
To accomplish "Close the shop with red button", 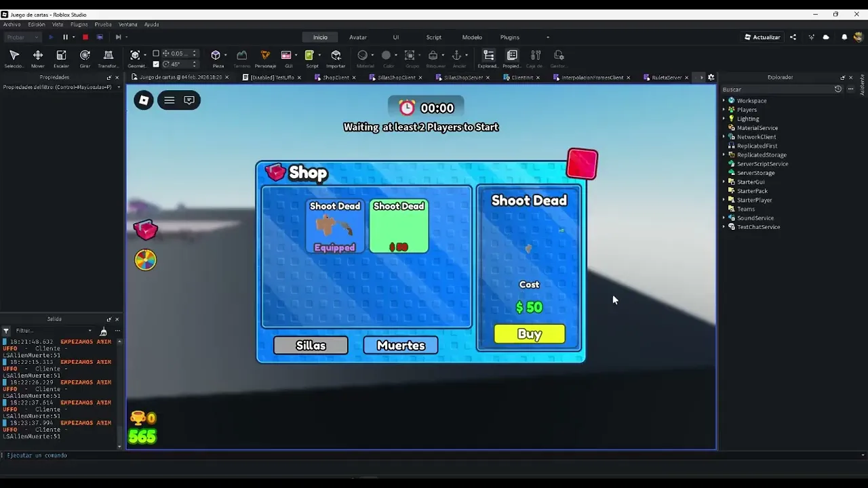I will coord(582,164).
